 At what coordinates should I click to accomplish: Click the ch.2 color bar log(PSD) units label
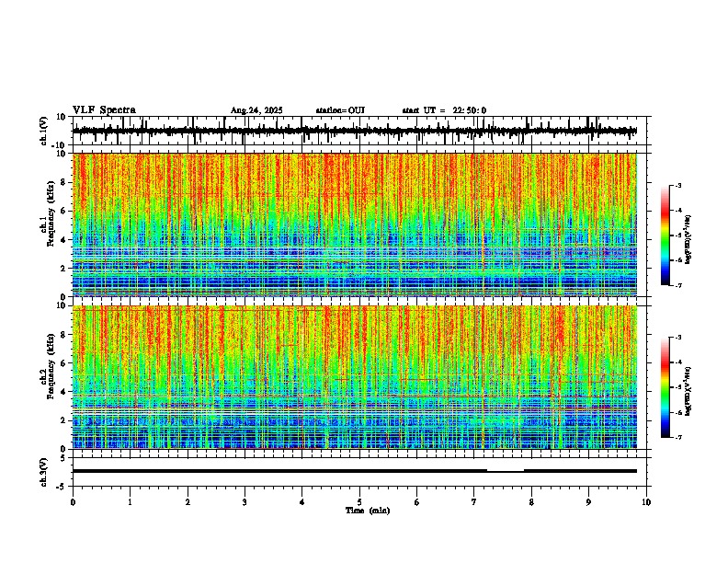[689, 391]
